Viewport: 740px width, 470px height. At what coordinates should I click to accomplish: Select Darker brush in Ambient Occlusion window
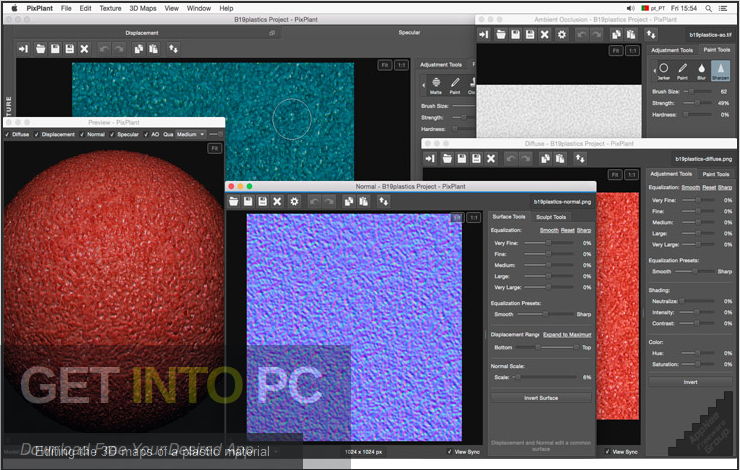[664, 71]
